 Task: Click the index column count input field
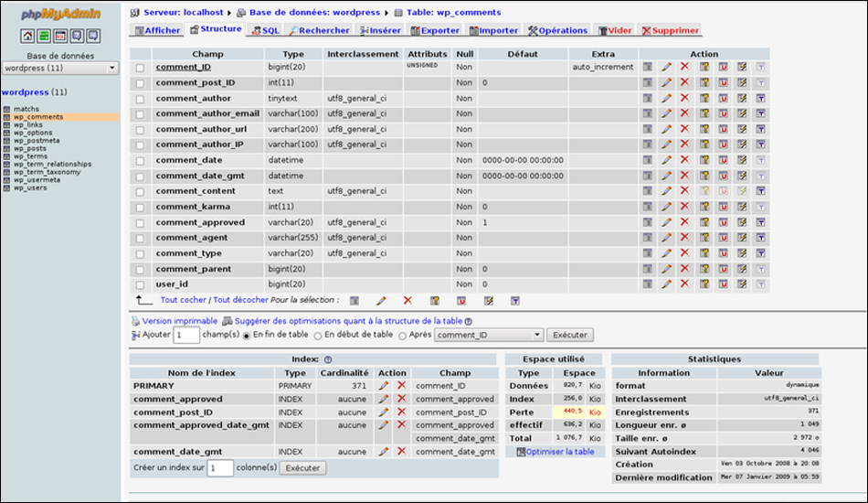click(x=220, y=468)
